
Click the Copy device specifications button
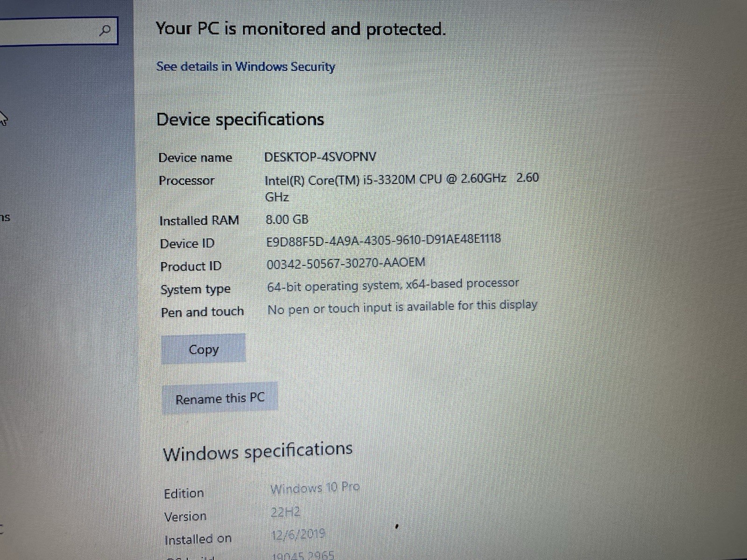pos(204,349)
